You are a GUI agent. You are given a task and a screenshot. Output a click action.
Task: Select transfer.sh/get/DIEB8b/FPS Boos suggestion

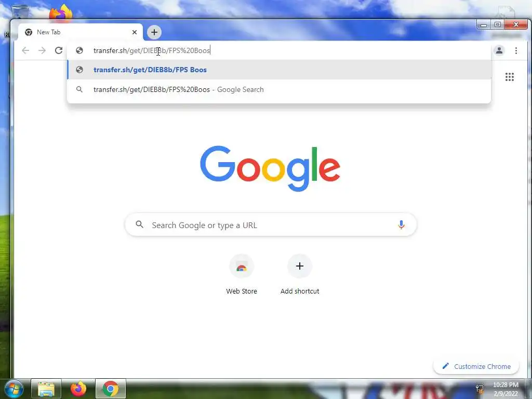point(279,70)
